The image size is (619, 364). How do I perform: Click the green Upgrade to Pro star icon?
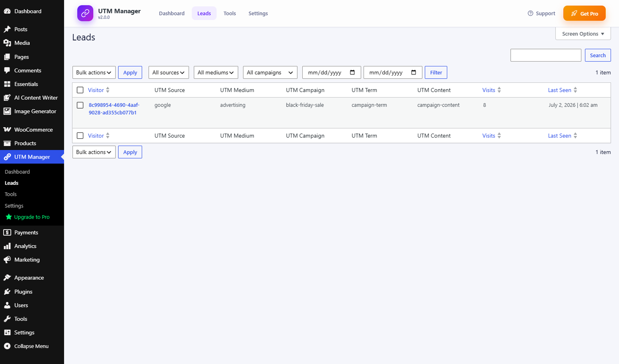(9, 217)
